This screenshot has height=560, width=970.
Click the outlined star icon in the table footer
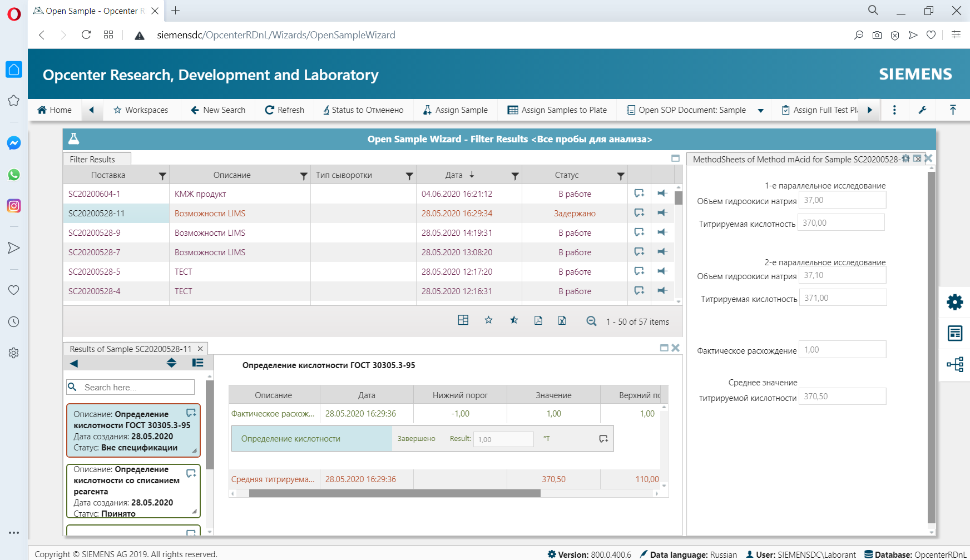[488, 320]
